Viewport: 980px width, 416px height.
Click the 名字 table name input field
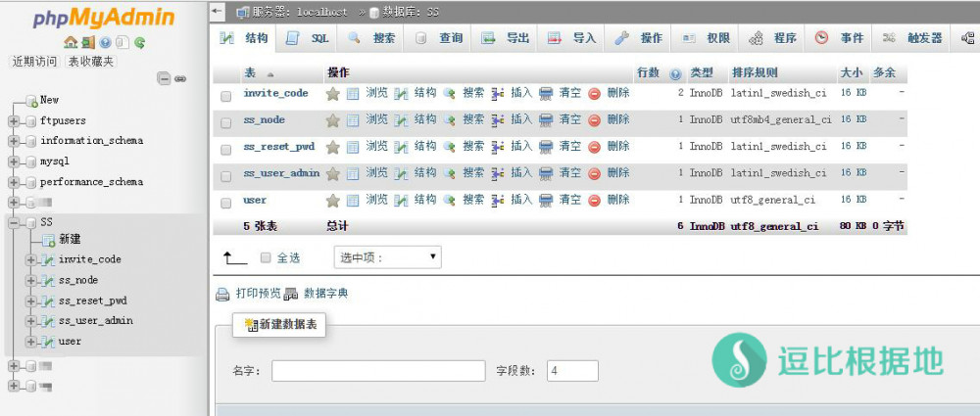click(378, 371)
